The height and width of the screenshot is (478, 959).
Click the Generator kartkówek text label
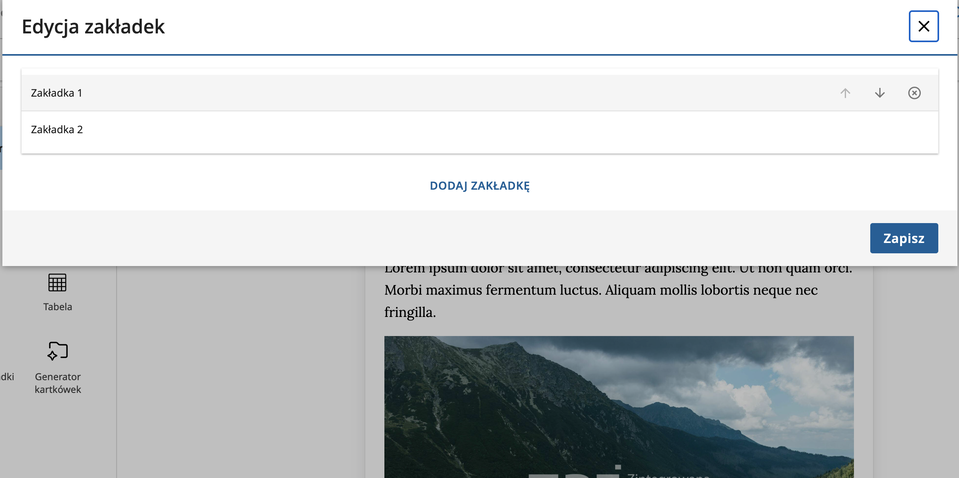[57, 383]
